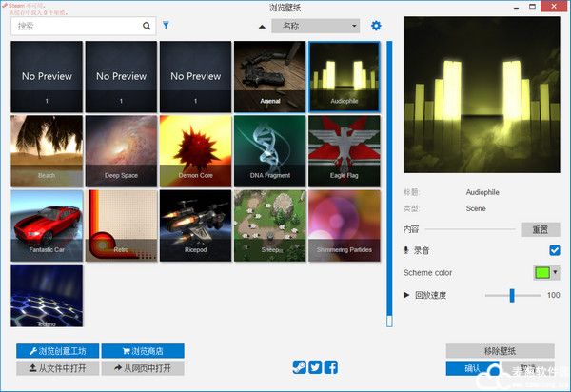
Task: Open settings gear next to sort dropdown
Action: pos(376,26)
